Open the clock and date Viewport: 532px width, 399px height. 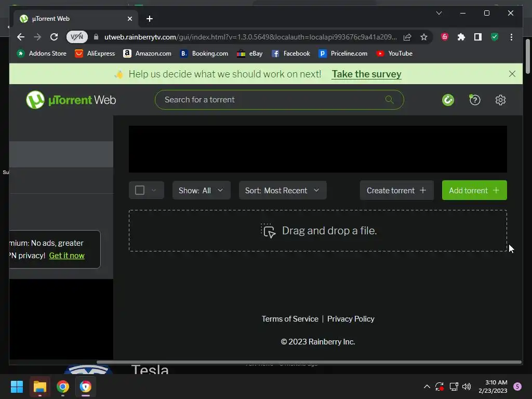pyautogui.click(x=493, y=387)
